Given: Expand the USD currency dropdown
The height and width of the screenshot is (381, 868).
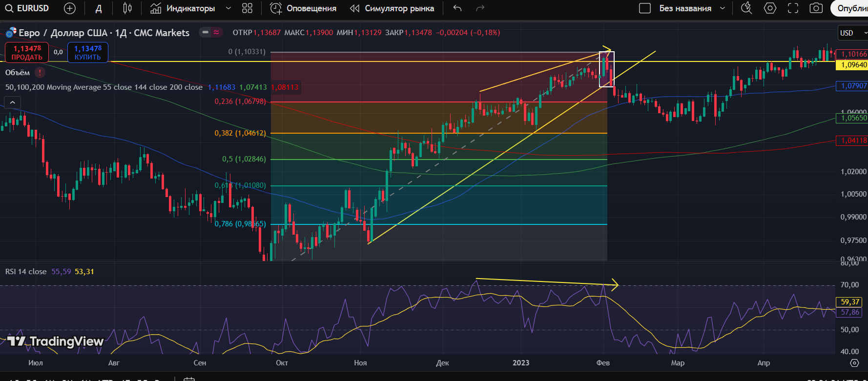Looking at the screenshot, I should 852,33.
